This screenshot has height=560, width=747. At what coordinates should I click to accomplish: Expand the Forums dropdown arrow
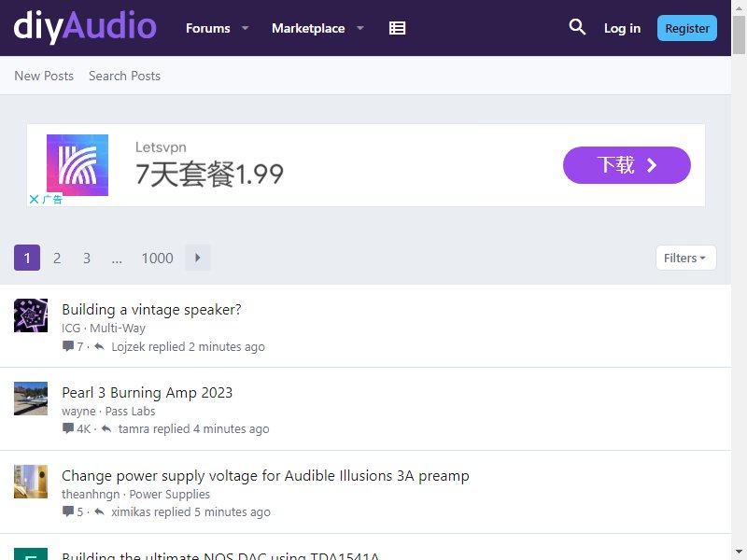pos(246,28)
